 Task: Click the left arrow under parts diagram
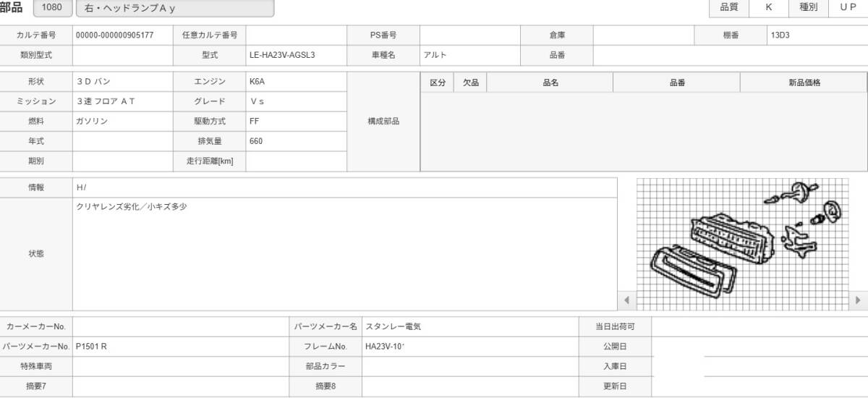[x=626, y=300]
